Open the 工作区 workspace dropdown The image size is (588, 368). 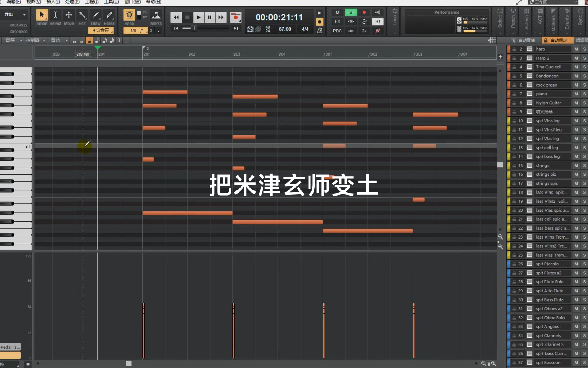coord(553,2)
